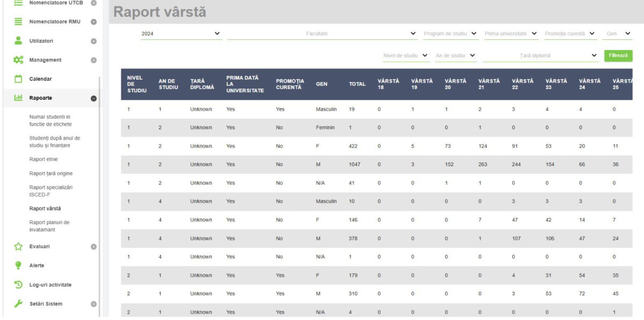Click the Gen column header

click(321, 84)
